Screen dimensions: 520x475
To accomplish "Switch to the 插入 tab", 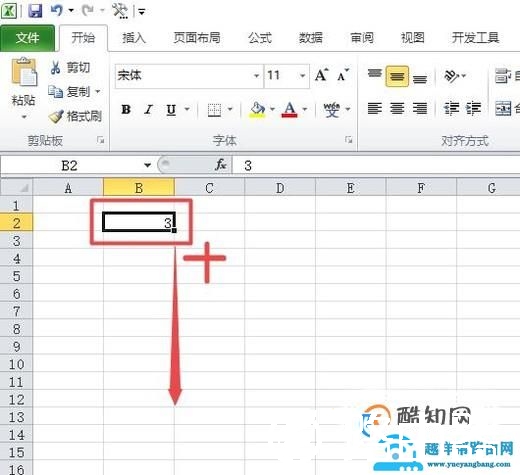I will pyautogui.click(x=133, y=38).
